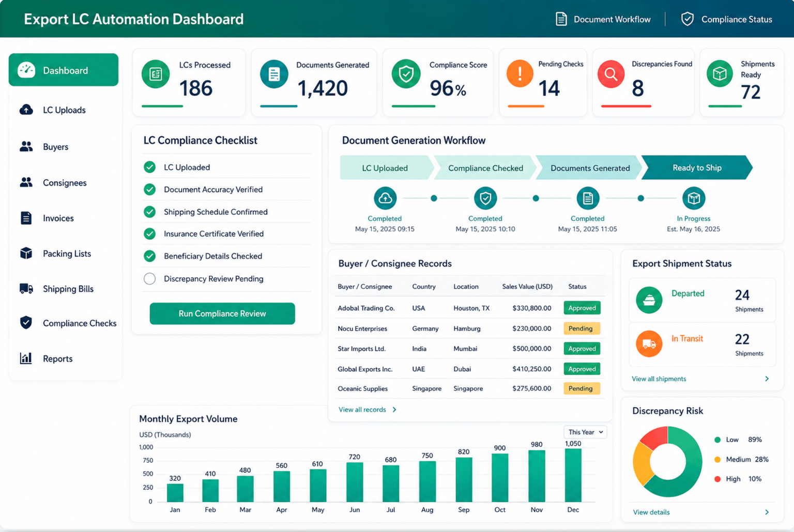Click the green Low risk legend dot
This screenshot has height=532, width=794.
pos(717,440)
